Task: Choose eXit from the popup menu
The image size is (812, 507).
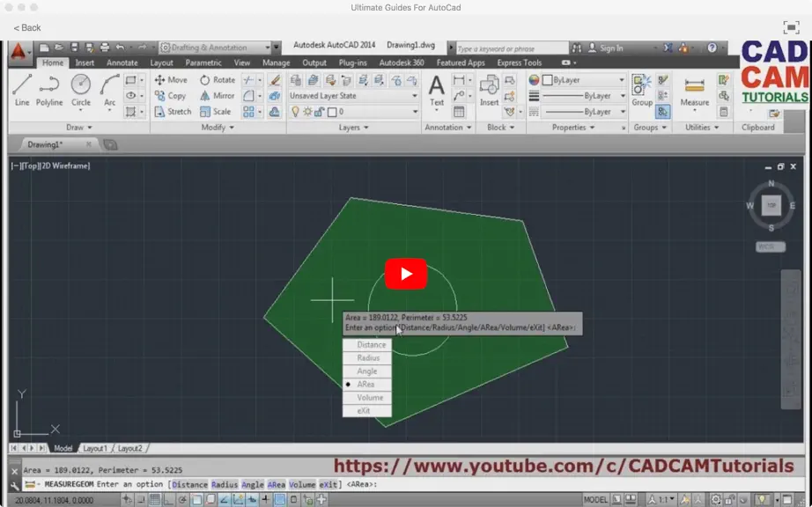Action: (367, 411)
